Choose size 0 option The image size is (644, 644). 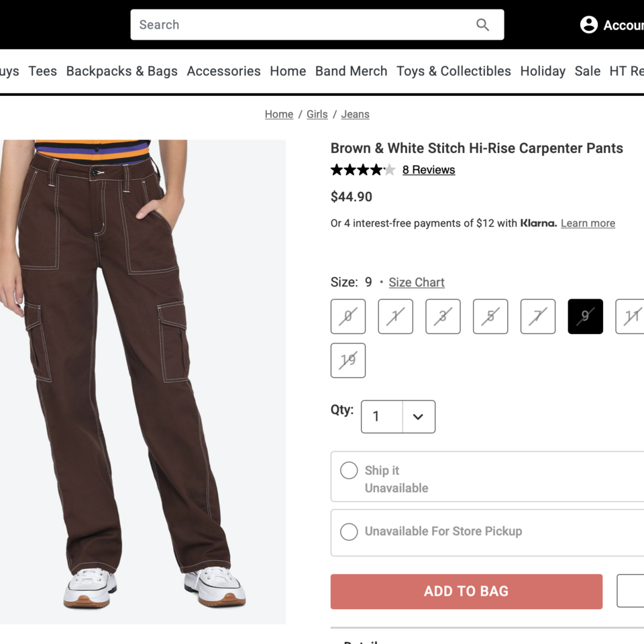[348, 317]
